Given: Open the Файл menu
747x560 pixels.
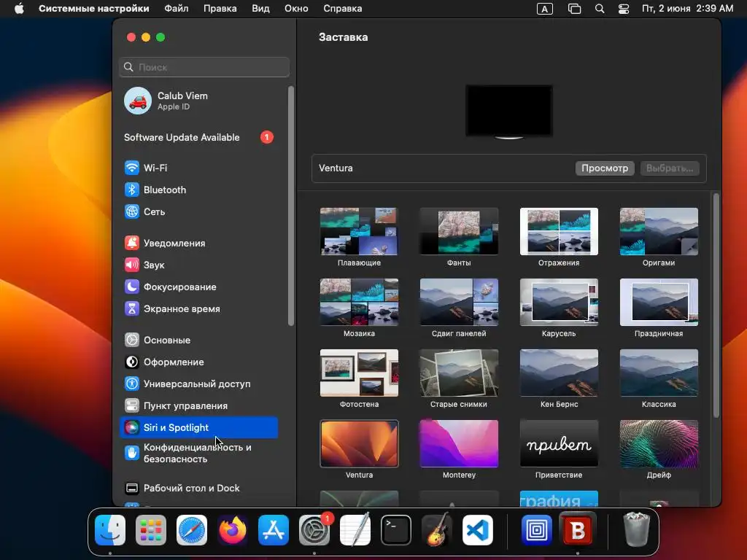Looking at the screenshot, I should coord(177,9).
